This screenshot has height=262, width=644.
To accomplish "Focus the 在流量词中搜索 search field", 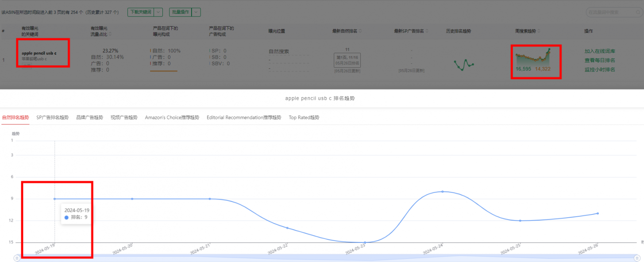I will pyautogui.click(x=609, y=12).
